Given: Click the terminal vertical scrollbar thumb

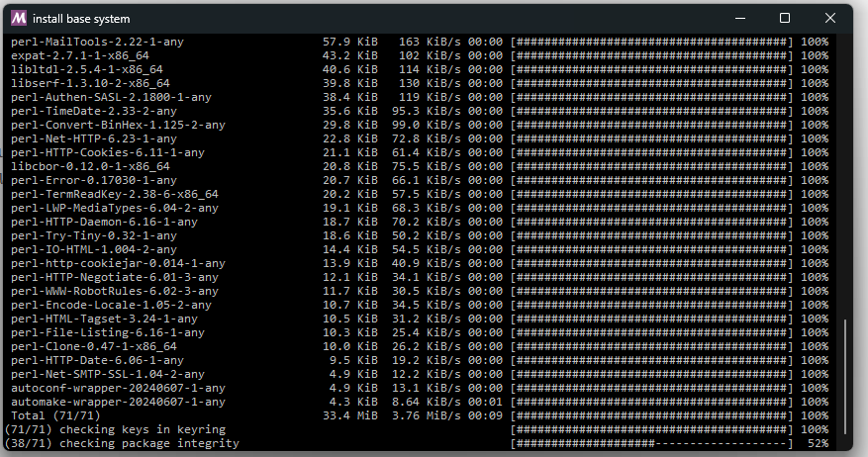Looking at the screenshot, I should point(845,376).
